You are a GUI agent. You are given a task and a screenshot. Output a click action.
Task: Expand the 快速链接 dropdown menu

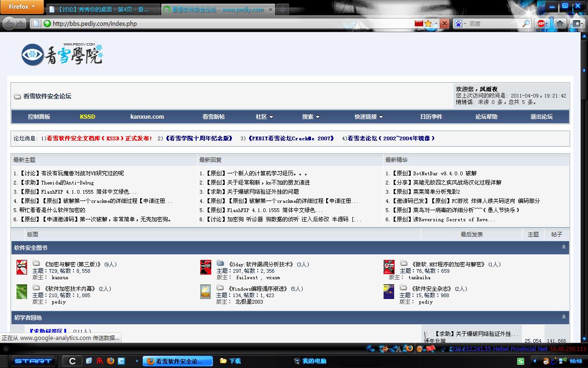[x=368, y=117]
